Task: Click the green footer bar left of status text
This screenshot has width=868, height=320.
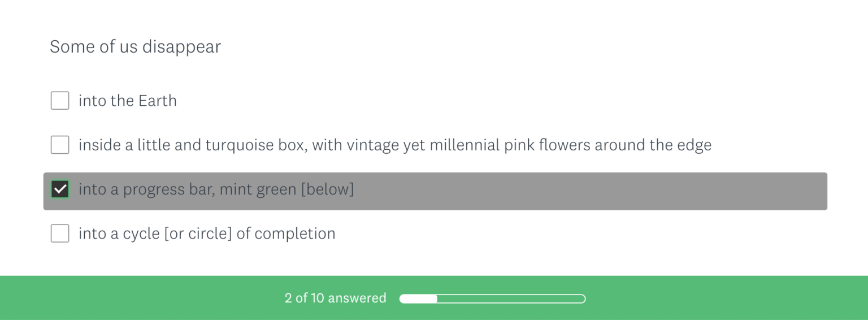Action: [141, 298]
